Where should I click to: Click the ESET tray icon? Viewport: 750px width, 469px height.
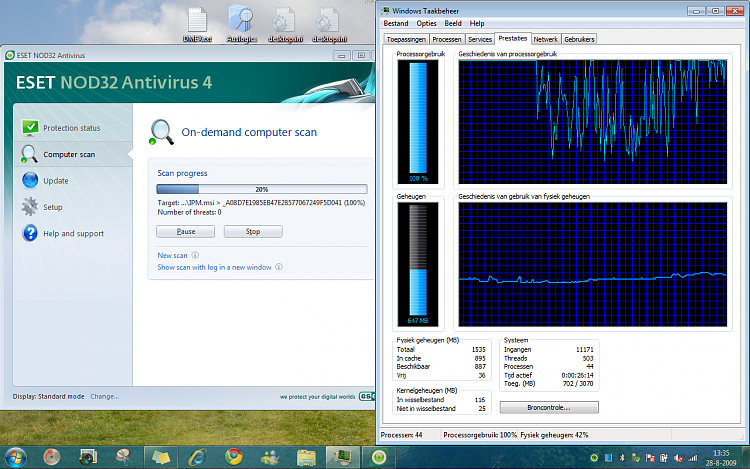[594, 458]
